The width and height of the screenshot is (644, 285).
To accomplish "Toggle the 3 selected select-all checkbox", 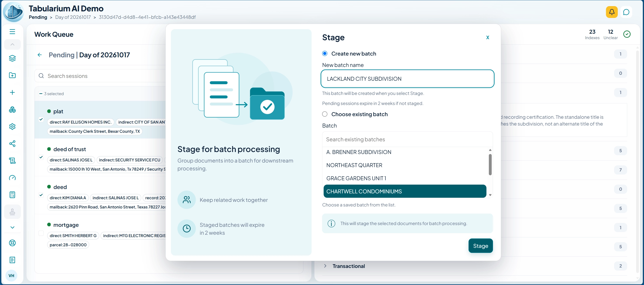I will coord(41,94).
